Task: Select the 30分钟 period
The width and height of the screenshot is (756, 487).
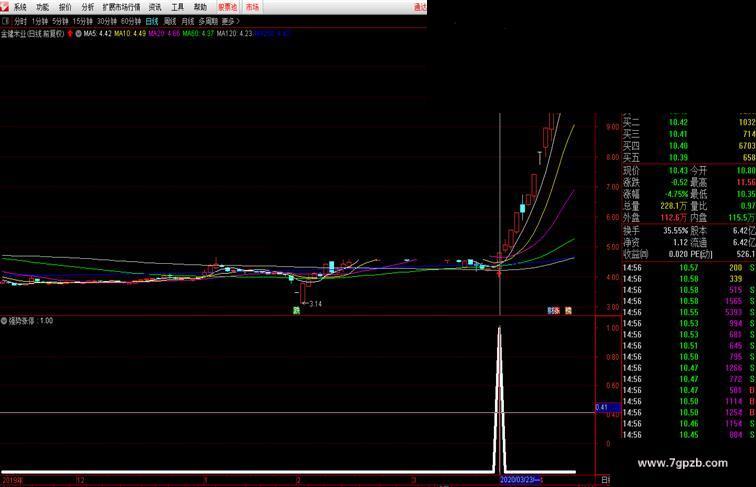Action: (107, 21)
